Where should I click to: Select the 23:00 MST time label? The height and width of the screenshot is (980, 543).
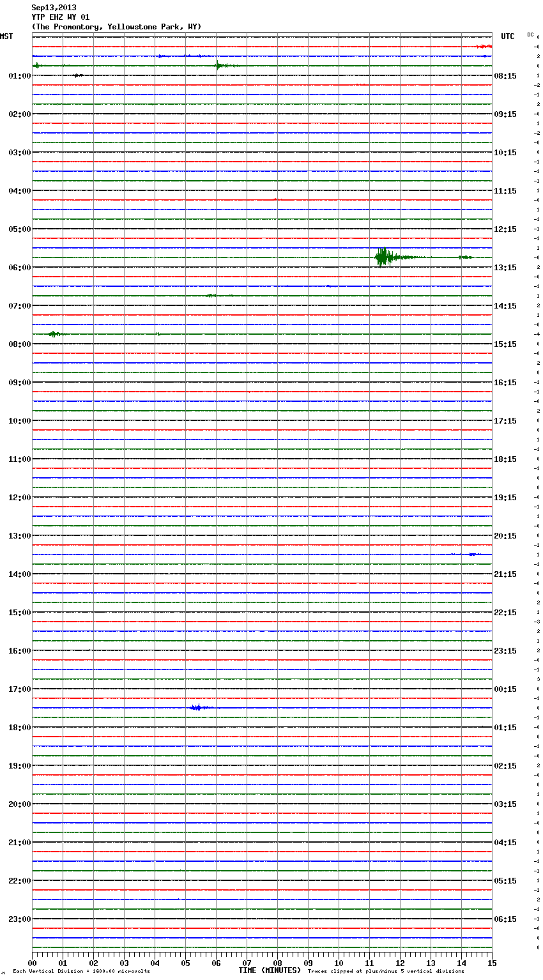pyautogui.click(x=20, y=919)
